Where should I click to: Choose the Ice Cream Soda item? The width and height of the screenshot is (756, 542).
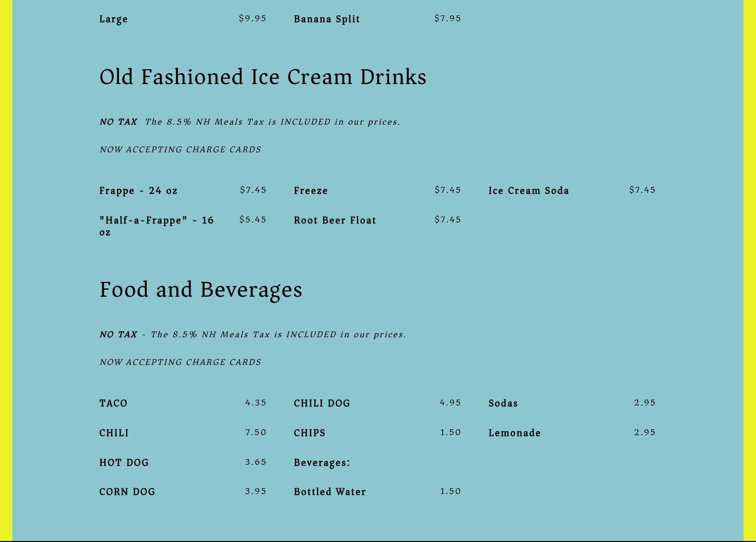(529, 191)
